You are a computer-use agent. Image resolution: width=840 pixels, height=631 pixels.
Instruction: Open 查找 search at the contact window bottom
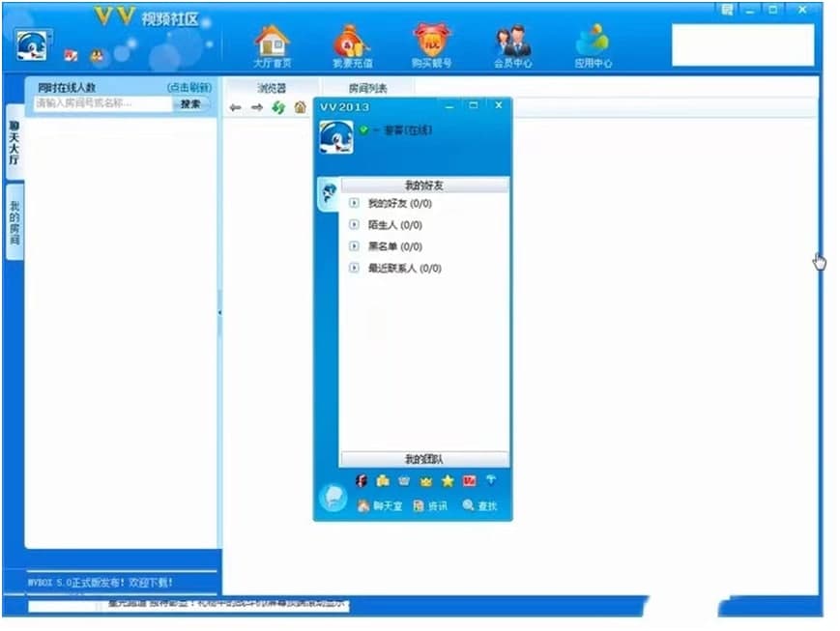pos(479,505)
